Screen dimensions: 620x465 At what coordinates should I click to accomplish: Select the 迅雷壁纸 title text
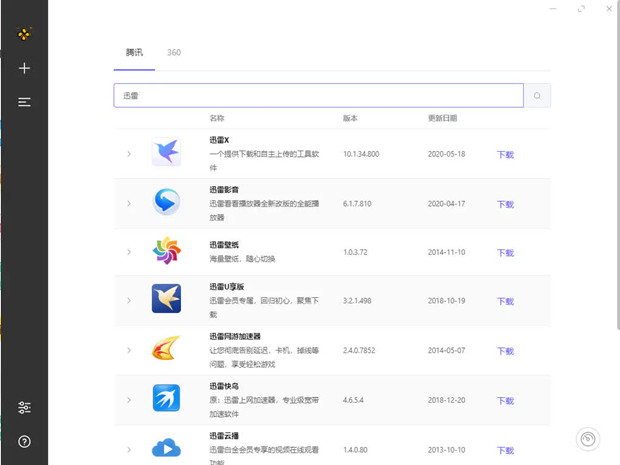(224, 245)
